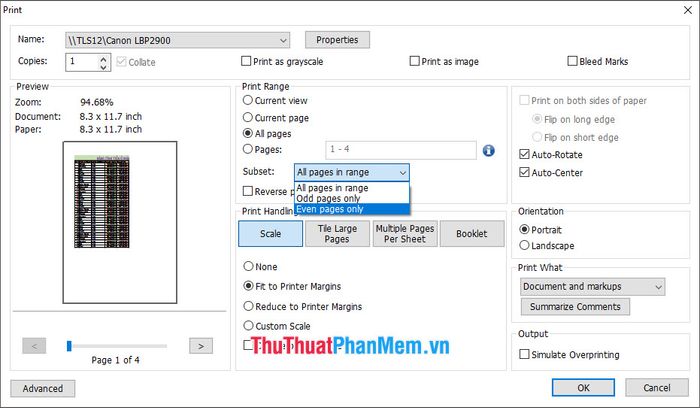Enable Simulate Overprinting
Viewport: 700px width, 408px height.
pos(525,354)
